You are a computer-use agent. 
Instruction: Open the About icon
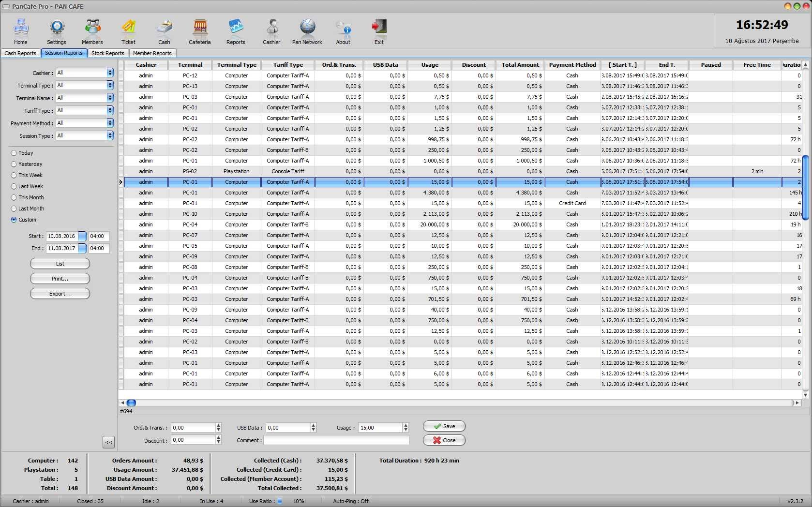343,32
